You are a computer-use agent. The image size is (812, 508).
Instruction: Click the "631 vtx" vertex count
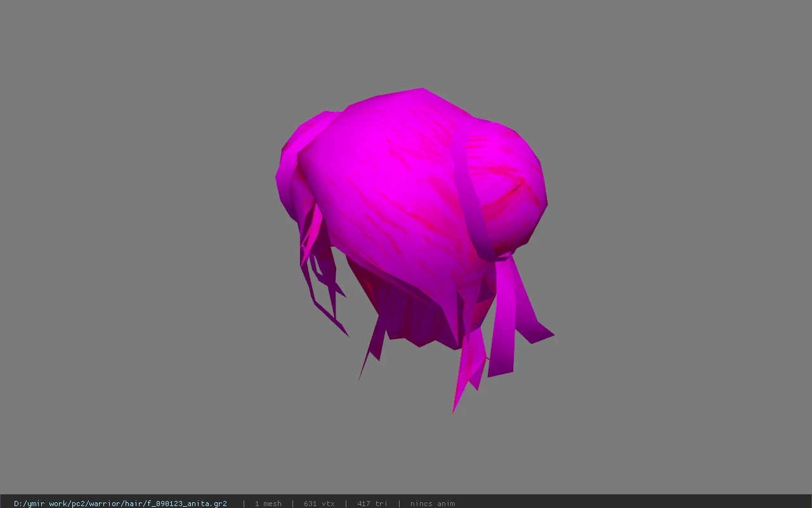pos(319,504)
